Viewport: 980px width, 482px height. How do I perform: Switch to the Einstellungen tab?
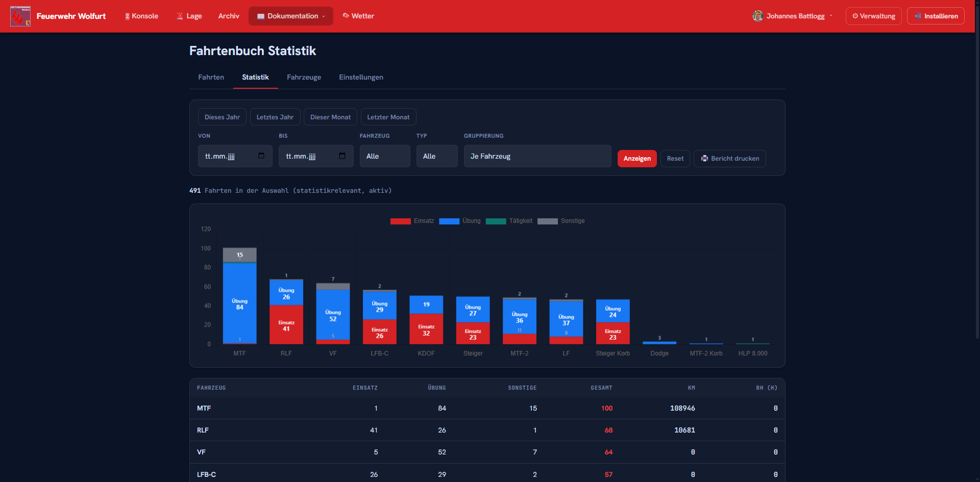[x=361, y=77]
